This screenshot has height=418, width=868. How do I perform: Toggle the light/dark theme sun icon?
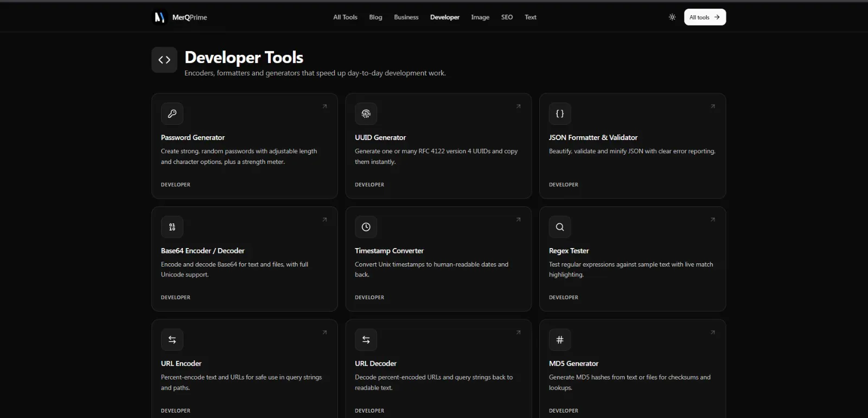point(672,17)
